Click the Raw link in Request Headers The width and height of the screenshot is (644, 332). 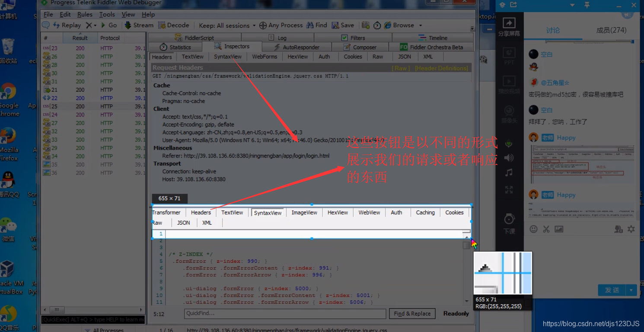click(401, 68)
